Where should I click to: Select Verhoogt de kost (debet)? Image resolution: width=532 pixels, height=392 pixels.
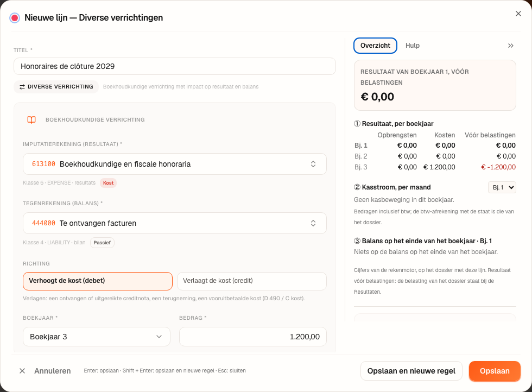[98, 281]
